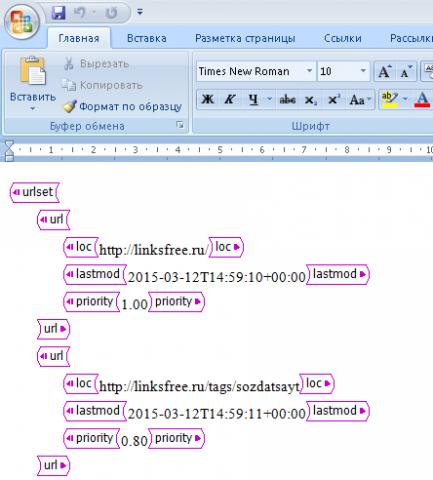433x480 pixels.
Task: Click the text http://linksfree.ru/tags/sozdatsayt
Action: 199,386
